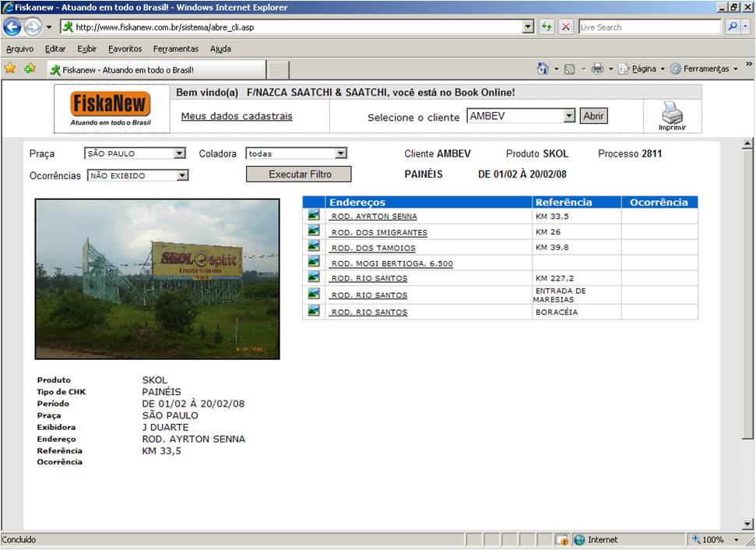Open the Página menu dropdown
The height and width of the screenshot is (550, 756).
coord(642,69)
